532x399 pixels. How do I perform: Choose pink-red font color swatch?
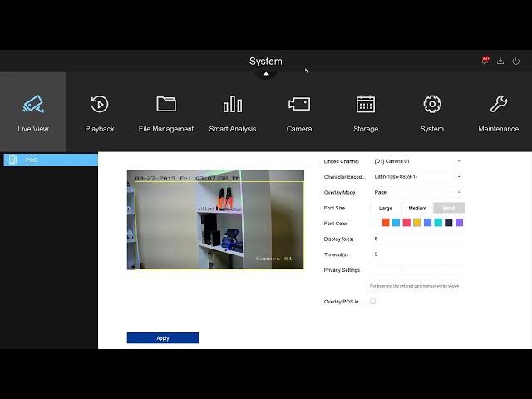click(406, 223)
